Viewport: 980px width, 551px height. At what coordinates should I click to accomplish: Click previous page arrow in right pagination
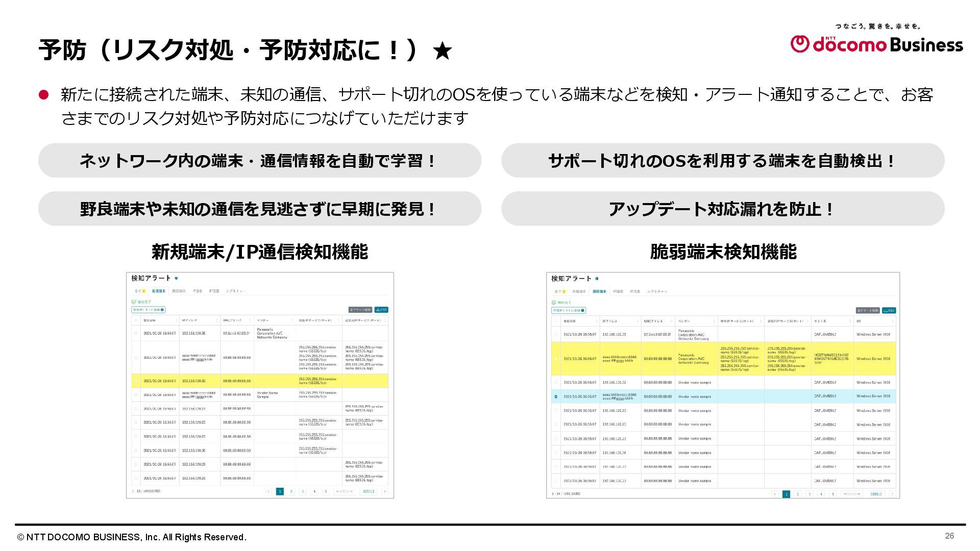tap(775, 494)
